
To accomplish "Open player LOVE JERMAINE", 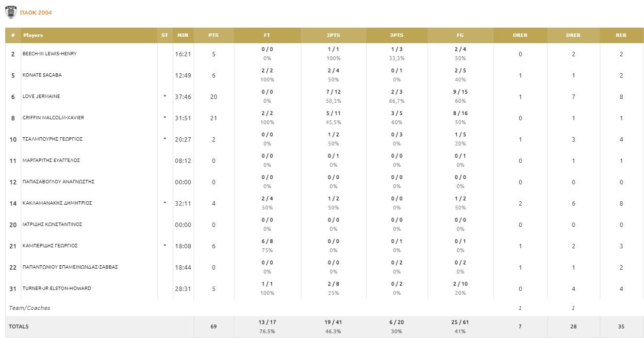I will tap(41, 97).
